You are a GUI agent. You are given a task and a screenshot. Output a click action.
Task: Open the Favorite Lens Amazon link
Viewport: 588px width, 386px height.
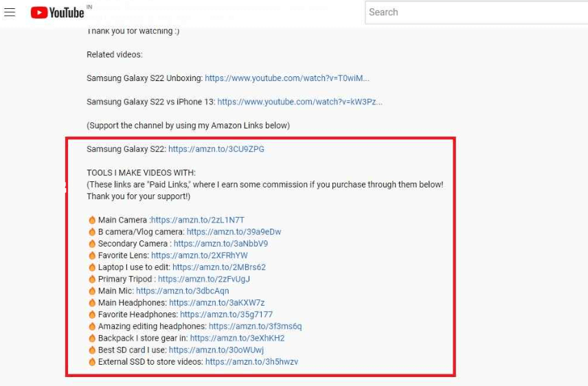point(199,256)
